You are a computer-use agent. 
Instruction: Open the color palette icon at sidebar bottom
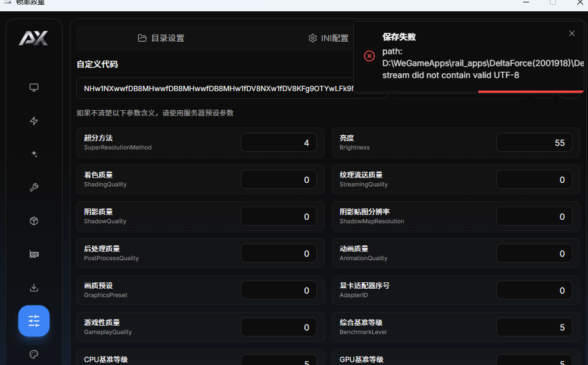[x=34, y=354]
